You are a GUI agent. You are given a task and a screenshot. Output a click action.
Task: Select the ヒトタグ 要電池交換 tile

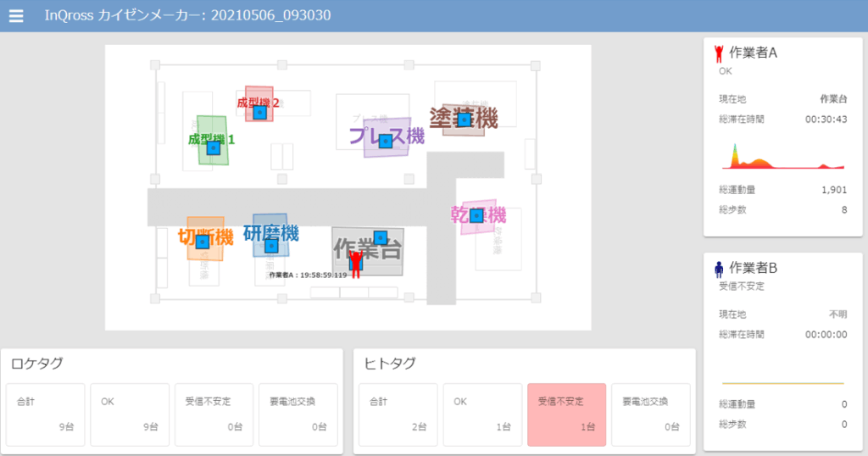(x=651, y=414)
